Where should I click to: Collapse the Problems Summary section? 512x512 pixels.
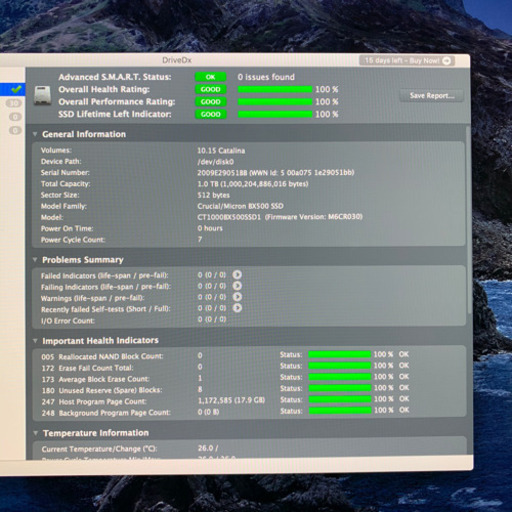point(35,260)
